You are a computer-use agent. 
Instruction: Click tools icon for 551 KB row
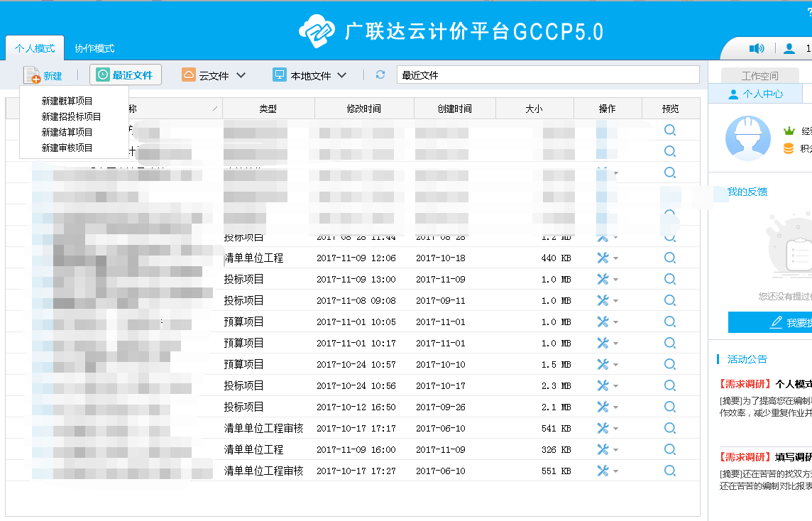(603, 471)
